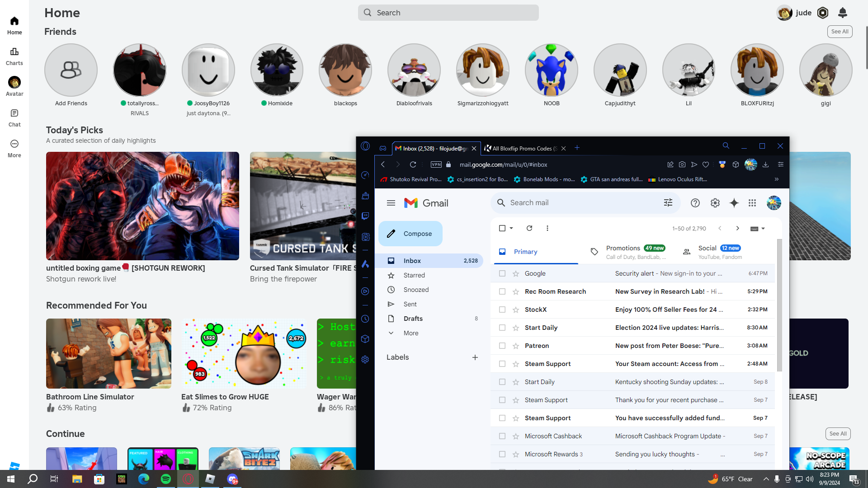Open the Robux icon in header

click(823, 13)
